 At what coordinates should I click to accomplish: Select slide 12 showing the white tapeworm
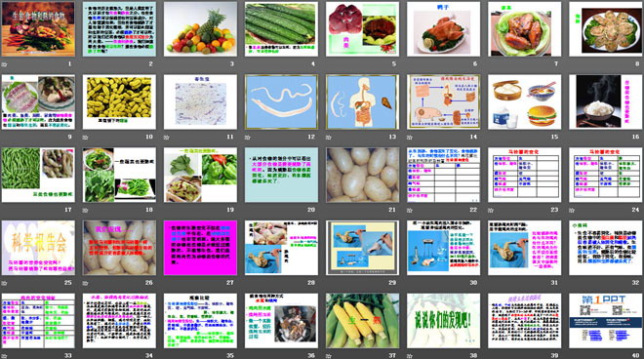281,101
